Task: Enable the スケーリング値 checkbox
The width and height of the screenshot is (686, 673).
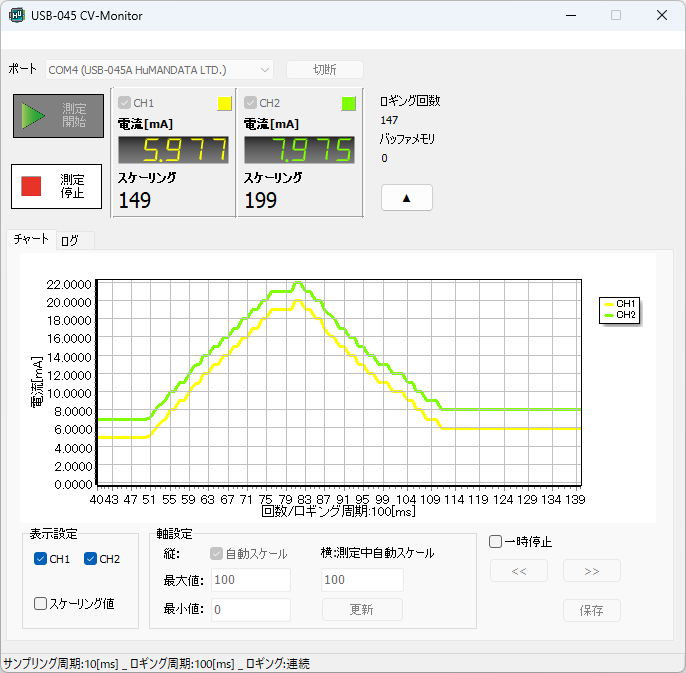Action: (x=41, y=603)
